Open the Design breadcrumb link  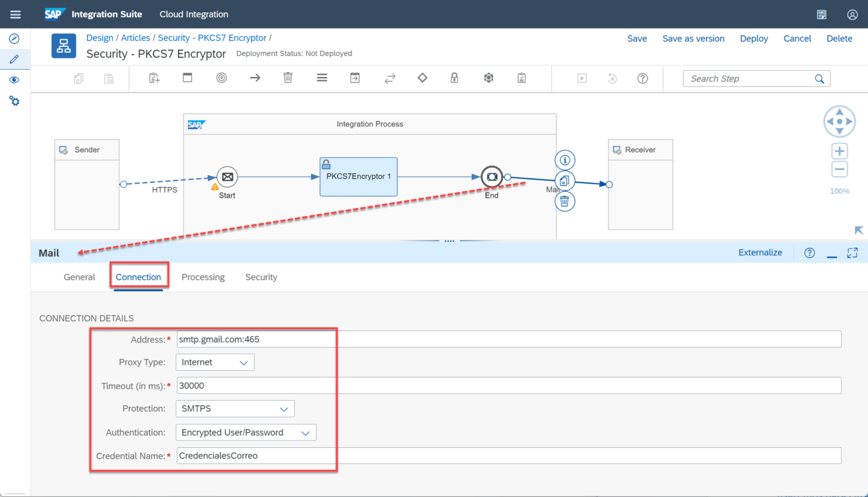[x=99, y=38]
